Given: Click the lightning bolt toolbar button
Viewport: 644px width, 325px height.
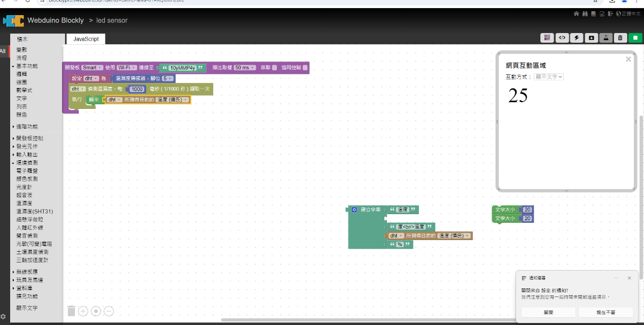Looking at the screenshot, I should (x=576, y=38).
